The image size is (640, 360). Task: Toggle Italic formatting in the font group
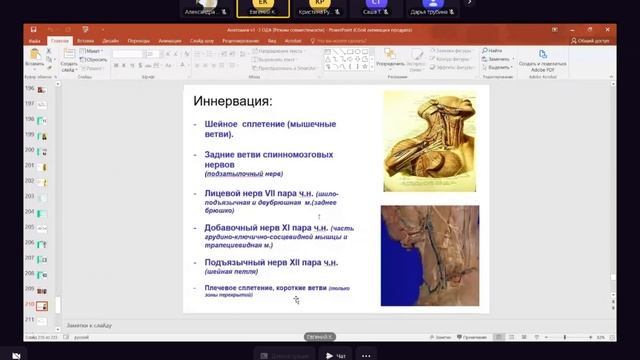124,65
